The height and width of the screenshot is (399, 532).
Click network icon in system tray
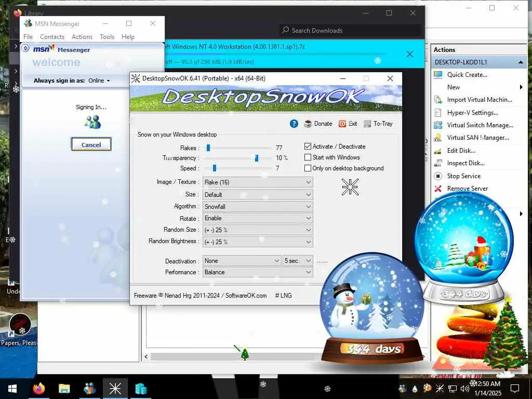coord(453,389)
